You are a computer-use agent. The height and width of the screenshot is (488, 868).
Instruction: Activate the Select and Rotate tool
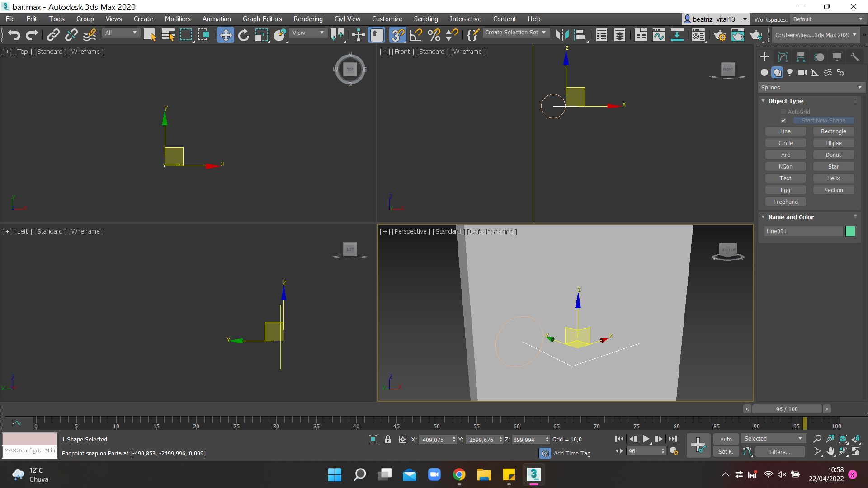click(x=244, y=35)
